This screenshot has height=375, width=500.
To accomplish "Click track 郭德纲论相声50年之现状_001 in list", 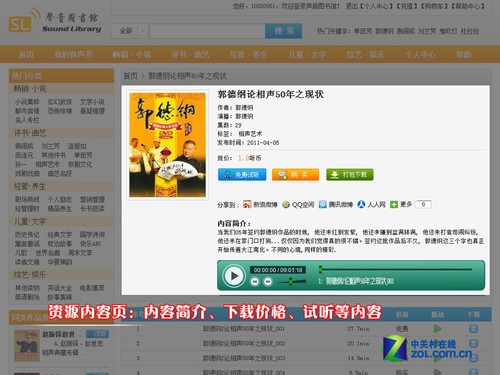I will 244,329.
